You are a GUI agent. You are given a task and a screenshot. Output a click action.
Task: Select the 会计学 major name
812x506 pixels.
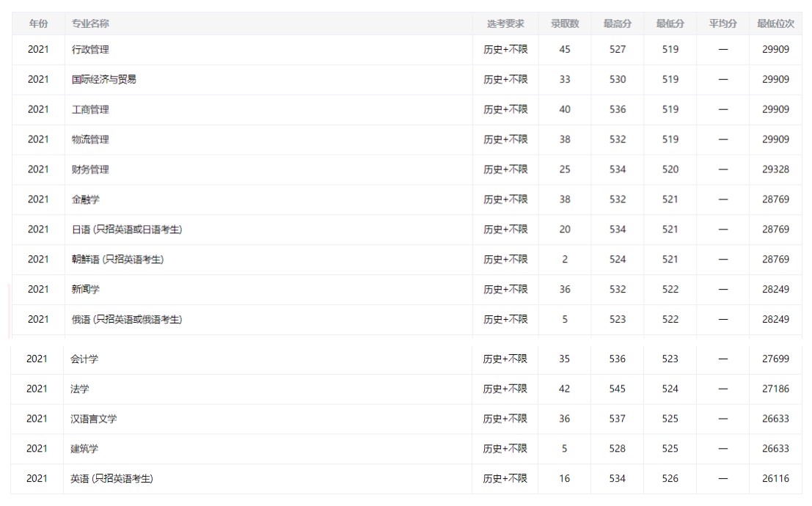[84, 359]
